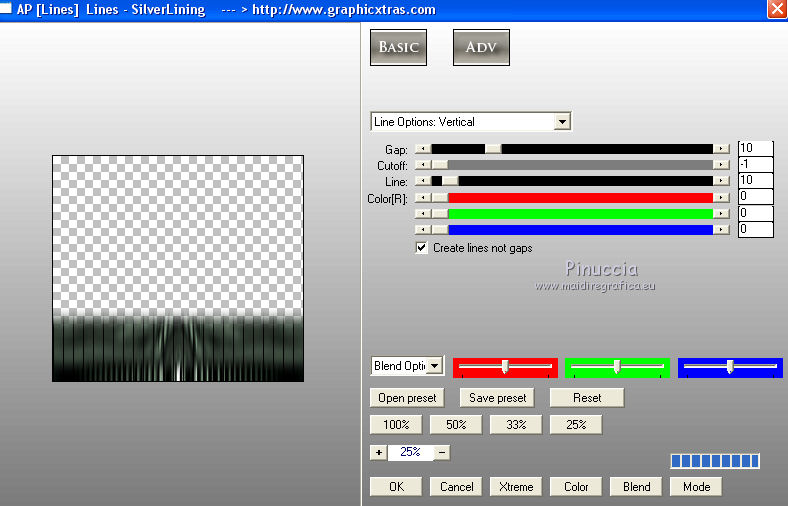Click the Gap slider thumb

coord(492,149)
